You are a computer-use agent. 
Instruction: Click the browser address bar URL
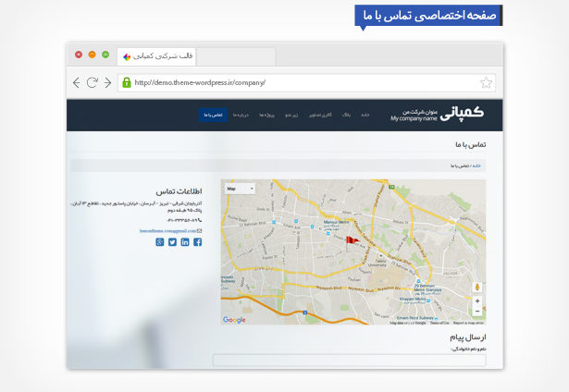click(x=200, y=82)
